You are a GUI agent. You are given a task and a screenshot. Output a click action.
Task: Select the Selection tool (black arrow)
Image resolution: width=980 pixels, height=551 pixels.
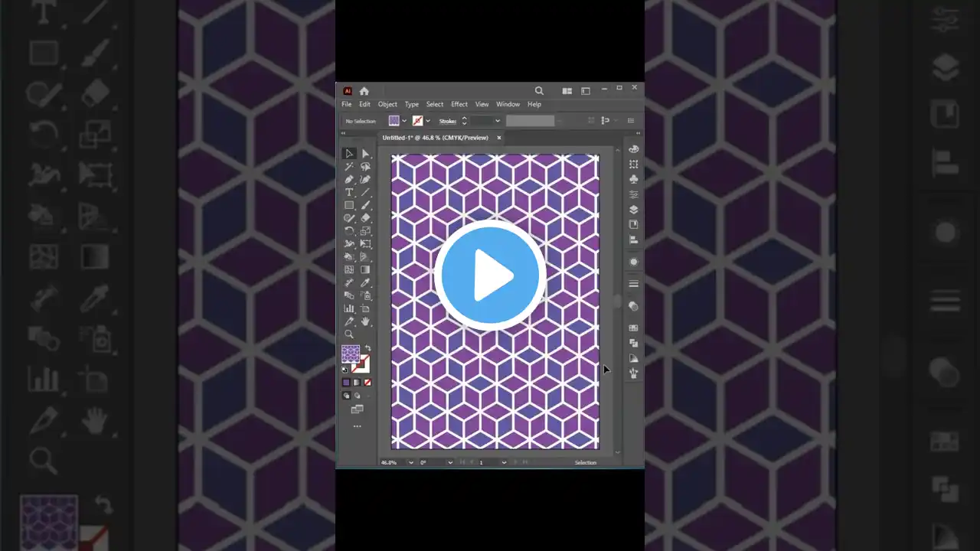point(349,154)
